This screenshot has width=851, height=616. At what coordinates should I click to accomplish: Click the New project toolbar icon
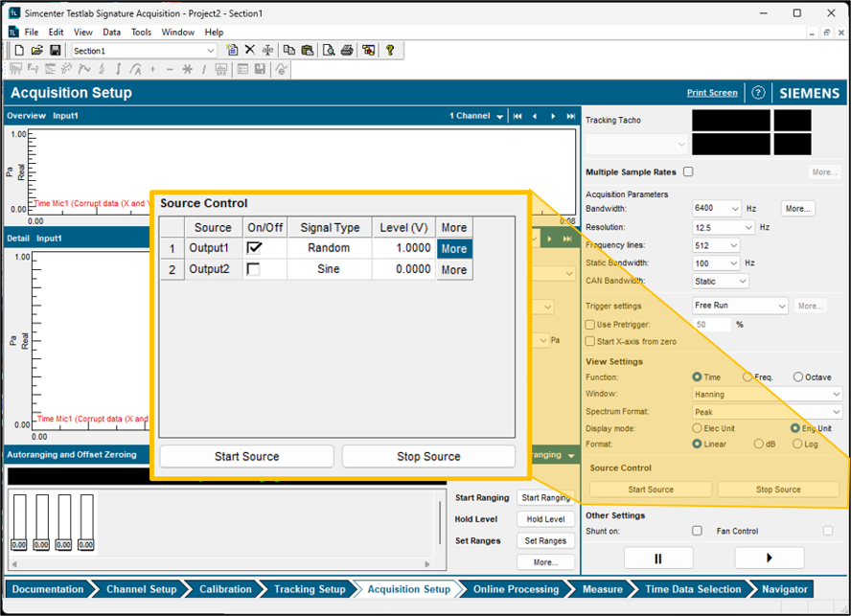(18, 50)
